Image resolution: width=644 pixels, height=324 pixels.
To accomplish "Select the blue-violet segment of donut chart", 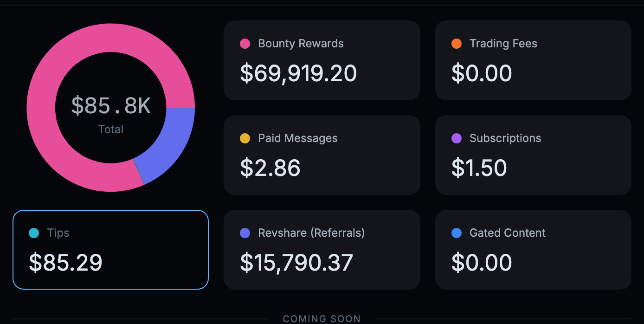I will click(x=169, y=144).
